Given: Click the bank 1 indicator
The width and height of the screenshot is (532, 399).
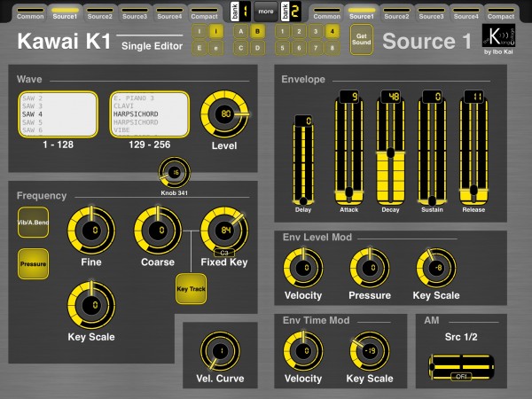Looking at the screenshot, I should 240,12.
